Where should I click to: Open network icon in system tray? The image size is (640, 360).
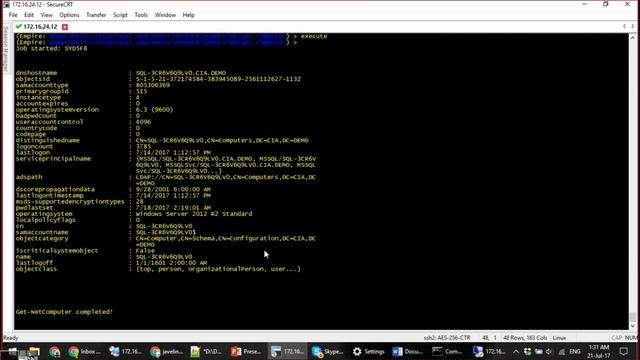pyautogui.click(x=562, y=351)
